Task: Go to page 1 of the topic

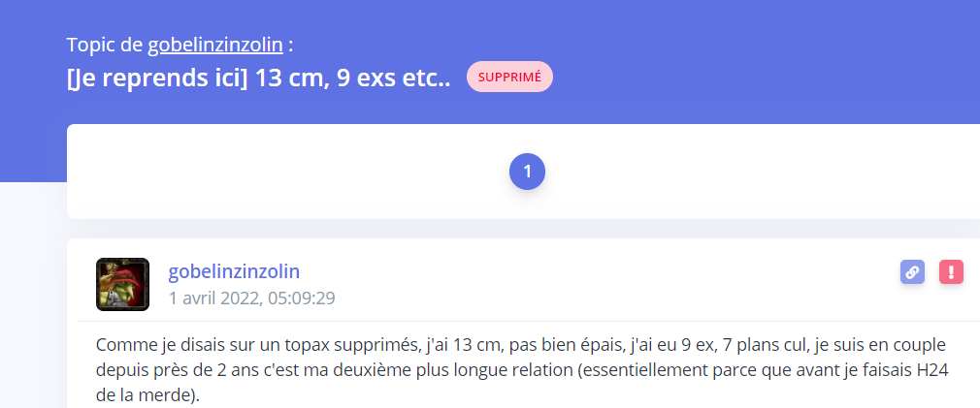Action: 527,172
